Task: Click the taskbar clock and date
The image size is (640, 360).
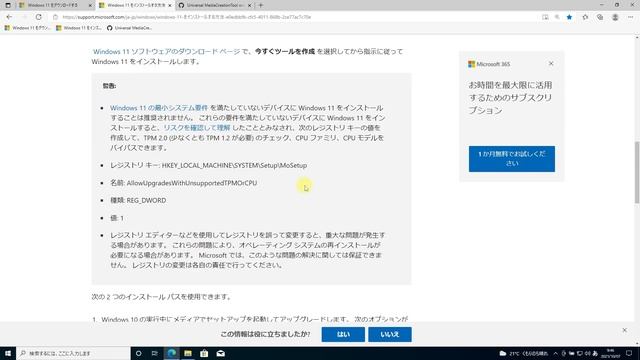Action: [611, 353]
